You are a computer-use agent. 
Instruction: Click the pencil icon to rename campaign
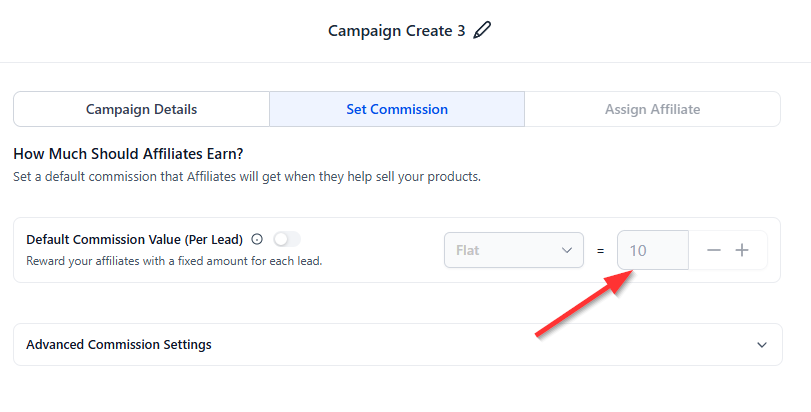tap(483, 30)
